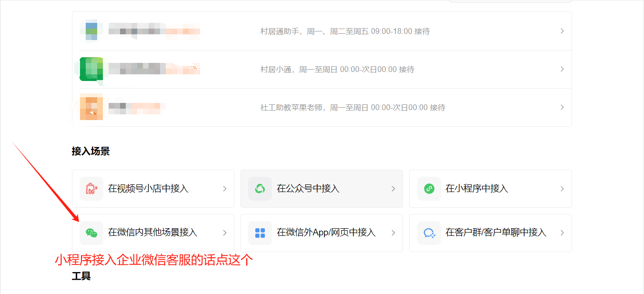Select the green avatar in the 村居小通 row
644x294 pixels.
point(91,69)
